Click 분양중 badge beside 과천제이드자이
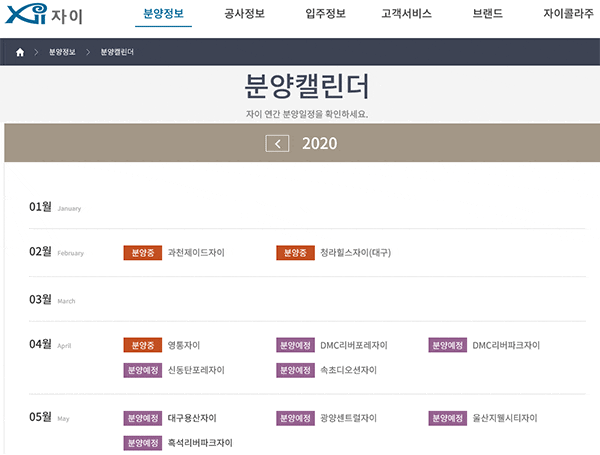This screenshot has height=455, width=600. pos(143,253)
